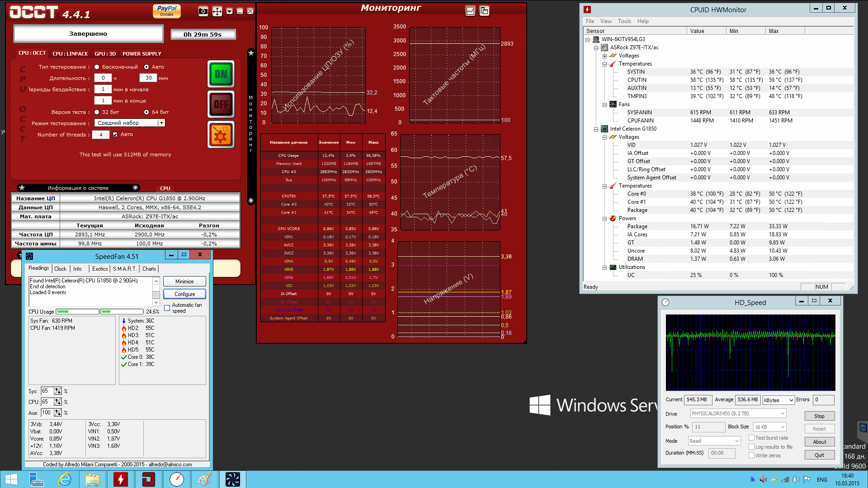Click the window layout icon in Мониторинг window

[484, 11]
